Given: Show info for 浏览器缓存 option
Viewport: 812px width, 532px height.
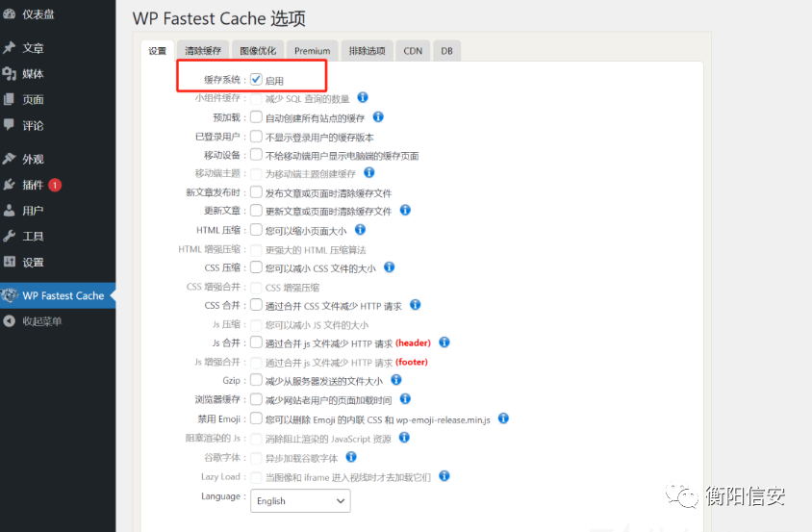Looking at the screenshot, I should 405,399.
